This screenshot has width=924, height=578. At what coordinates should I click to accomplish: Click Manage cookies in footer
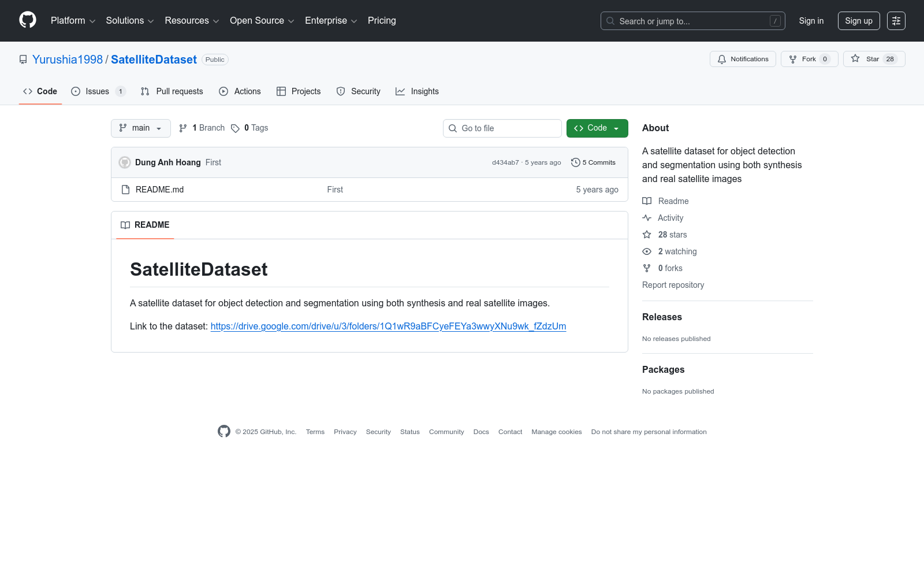click(557, 432)
